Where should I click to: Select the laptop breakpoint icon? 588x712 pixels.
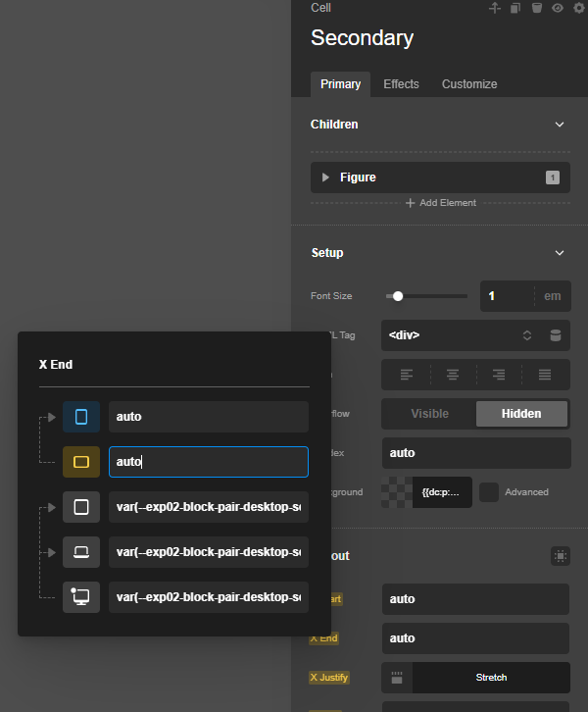pyautogui.click(x=81, y=552)
